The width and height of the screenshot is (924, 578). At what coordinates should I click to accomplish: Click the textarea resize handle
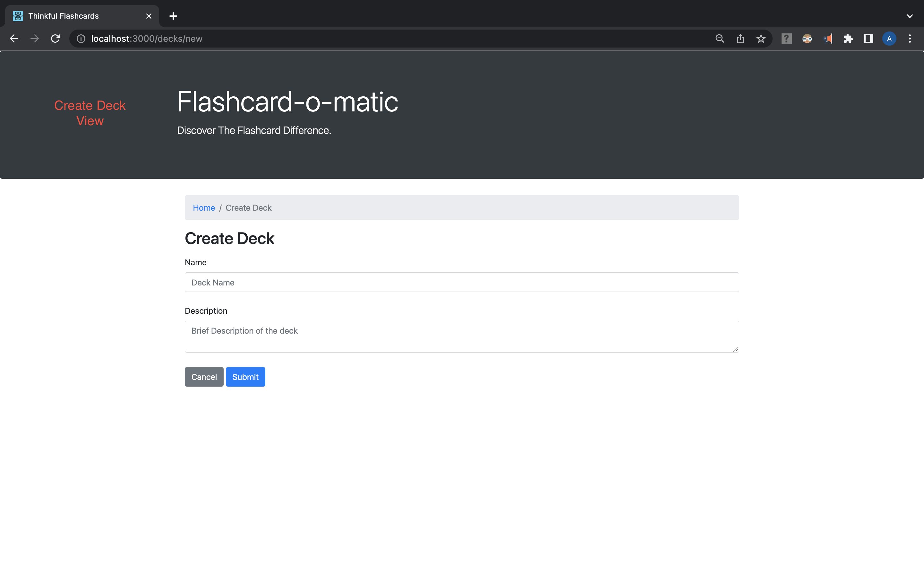click(x=735, y=349)
